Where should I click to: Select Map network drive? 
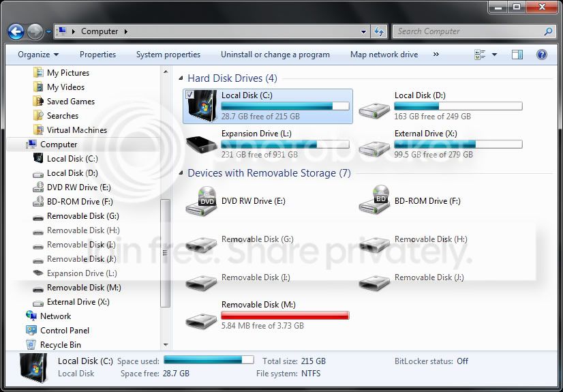384,55
